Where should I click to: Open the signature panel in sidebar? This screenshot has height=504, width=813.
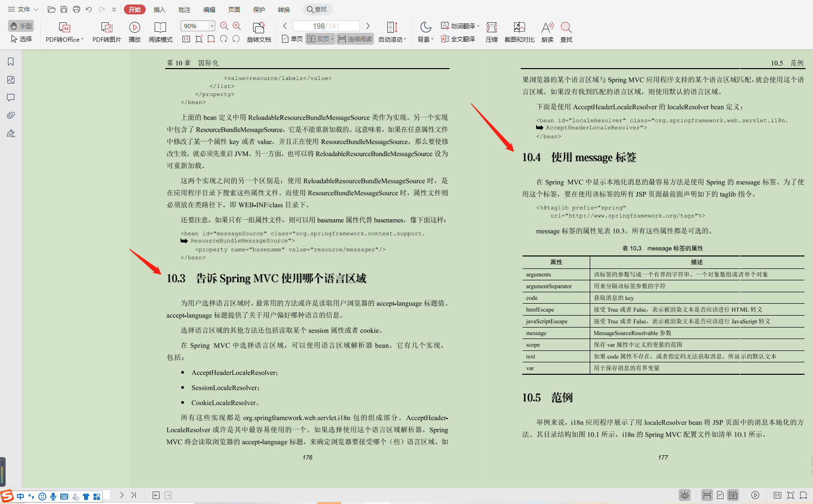click(x=11, y=133)
